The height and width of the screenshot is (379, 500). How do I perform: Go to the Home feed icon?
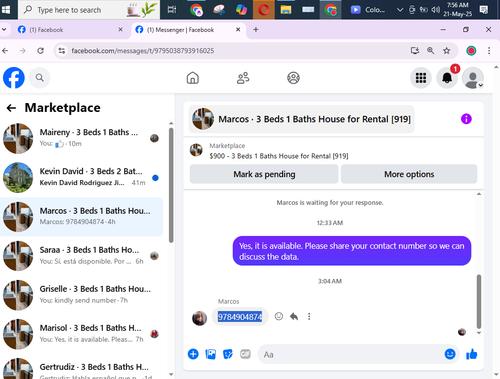[193, 78]
